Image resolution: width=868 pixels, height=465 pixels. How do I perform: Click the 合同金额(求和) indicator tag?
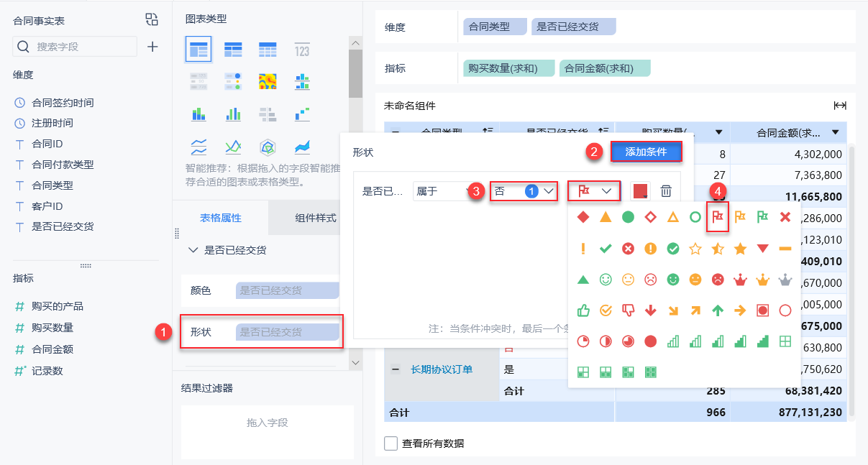click(x=605, y=68)
